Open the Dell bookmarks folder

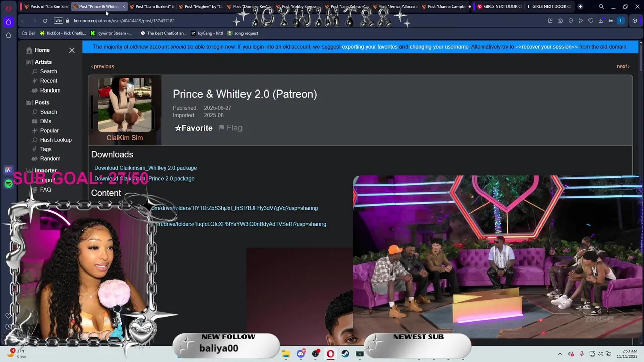coord(29,33)
